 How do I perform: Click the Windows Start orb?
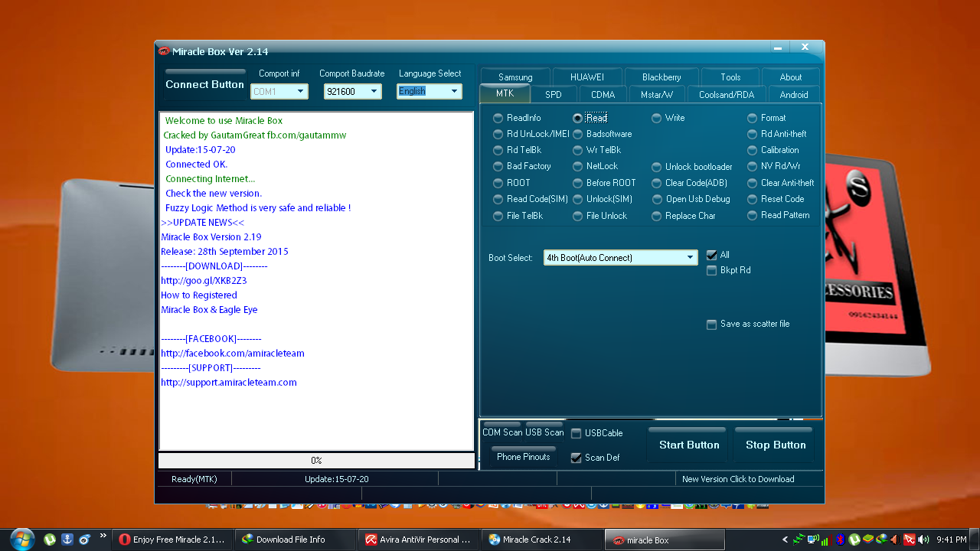pyautogui.click(x=21, y=538)
